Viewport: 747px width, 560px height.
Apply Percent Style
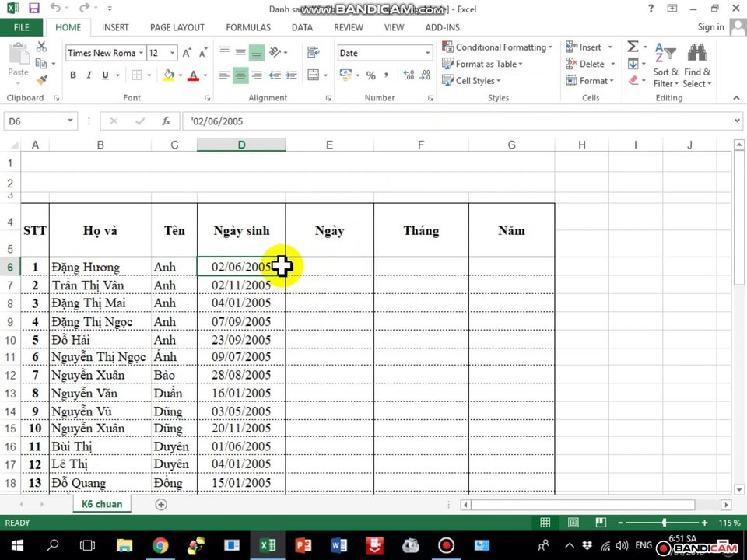[x=371, y=75]
